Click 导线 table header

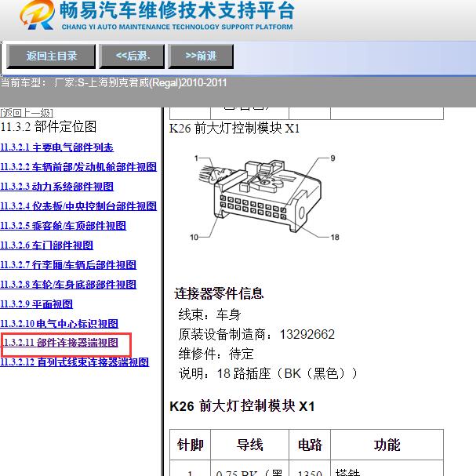(249, 445)
